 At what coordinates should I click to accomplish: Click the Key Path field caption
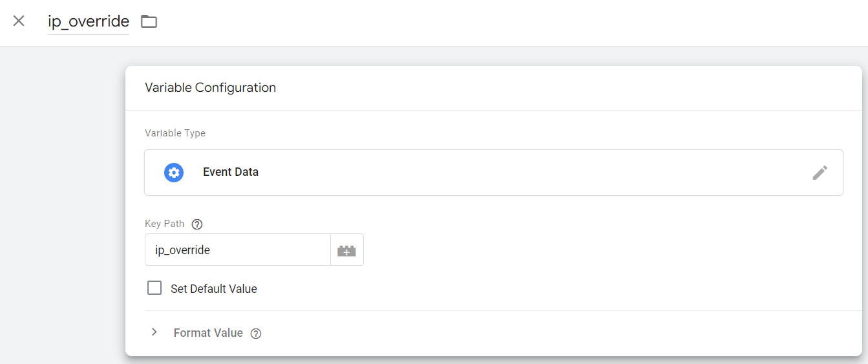coord(164,224)
